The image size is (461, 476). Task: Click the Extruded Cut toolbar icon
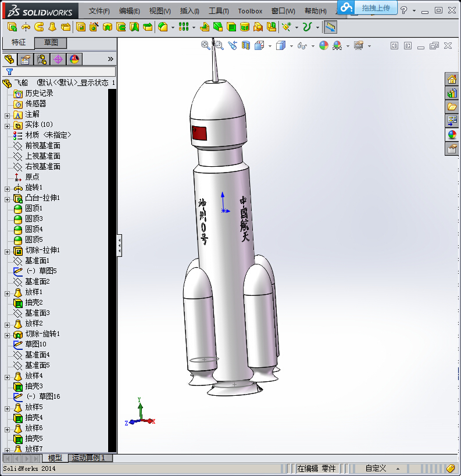[80, 27]
